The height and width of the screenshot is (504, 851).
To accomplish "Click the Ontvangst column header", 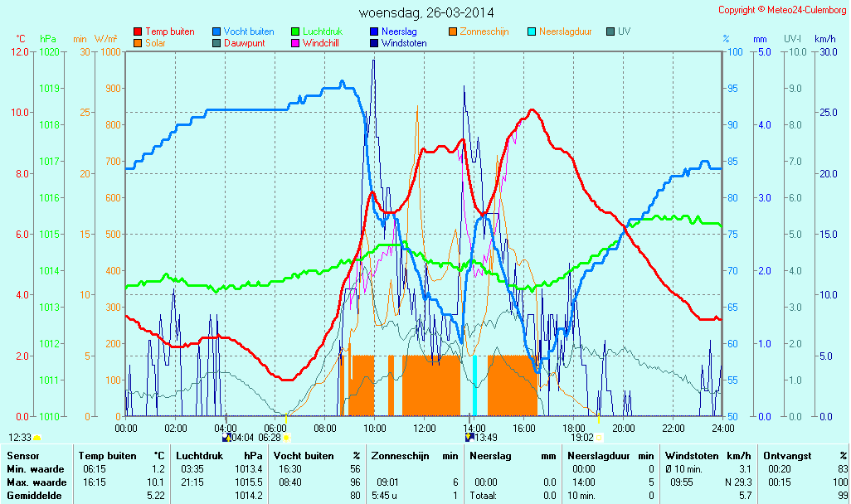I will pos(785,456).
